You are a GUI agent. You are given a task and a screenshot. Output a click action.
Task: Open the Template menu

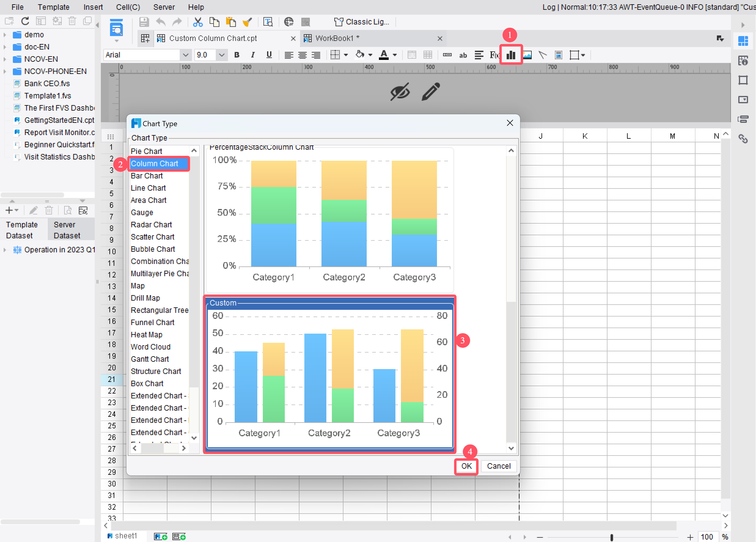click(53, 7)
